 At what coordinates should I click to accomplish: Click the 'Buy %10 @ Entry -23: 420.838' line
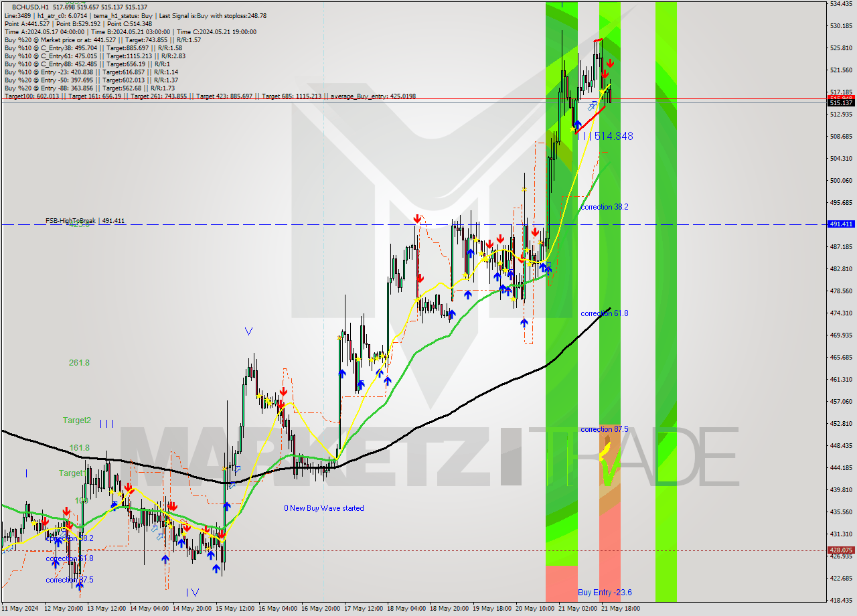91,72
